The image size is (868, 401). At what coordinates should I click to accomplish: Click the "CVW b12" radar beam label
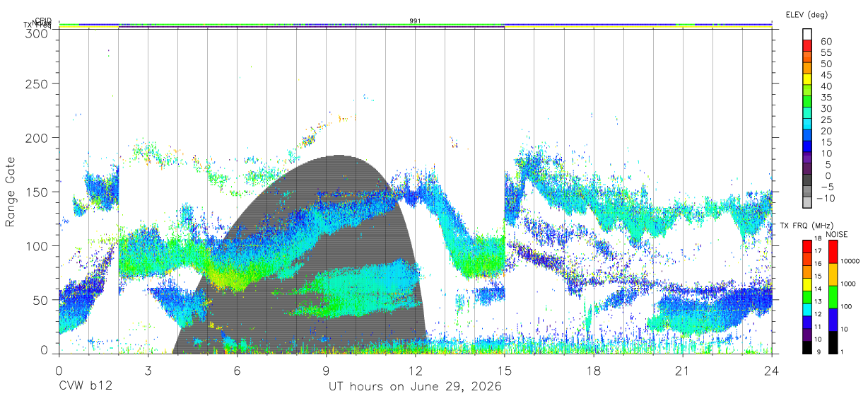[x=85, y=386]
